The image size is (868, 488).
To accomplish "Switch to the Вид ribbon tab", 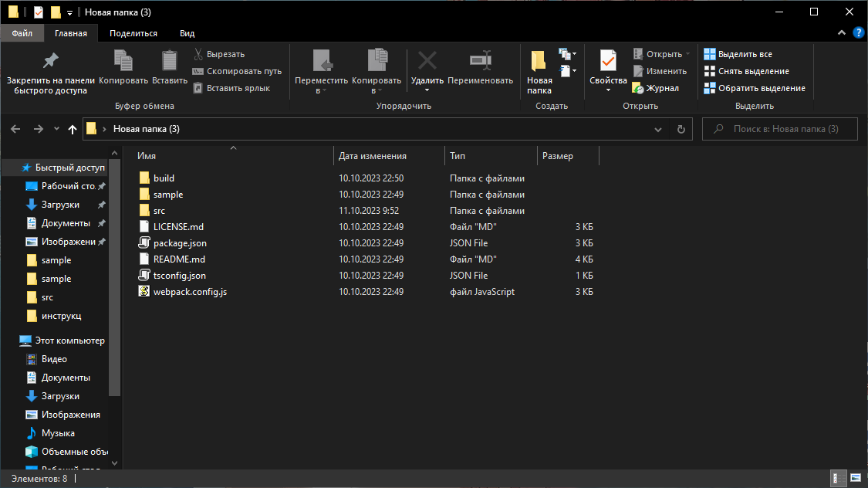I will coord(187,33).
